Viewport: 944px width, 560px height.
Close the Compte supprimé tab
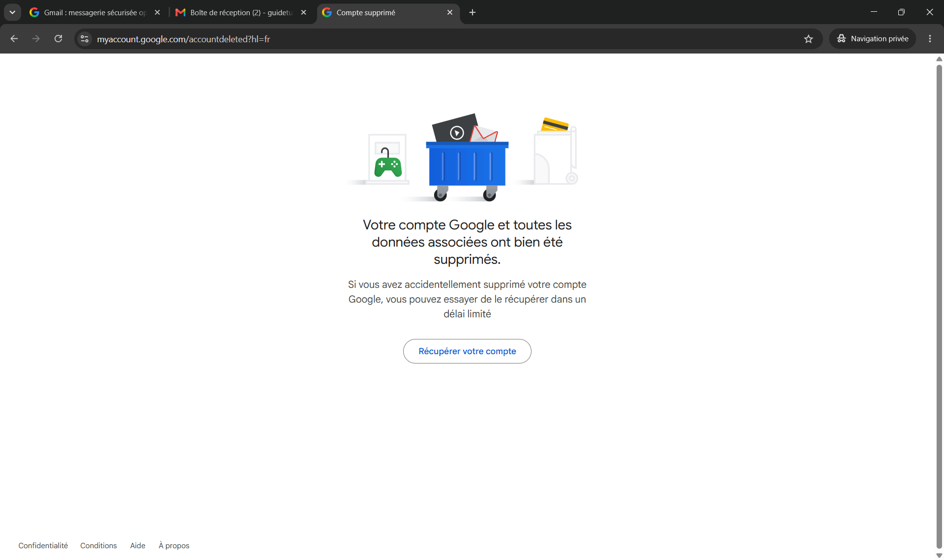point(449,12)
